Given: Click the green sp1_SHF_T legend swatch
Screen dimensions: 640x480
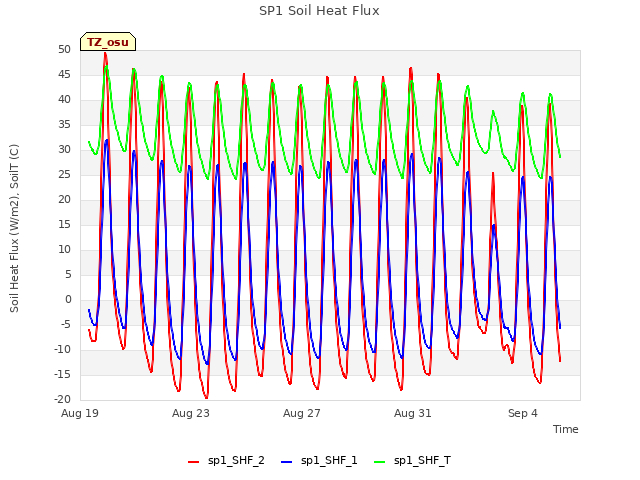Looking at the screenshot, I should pos(380,462).
